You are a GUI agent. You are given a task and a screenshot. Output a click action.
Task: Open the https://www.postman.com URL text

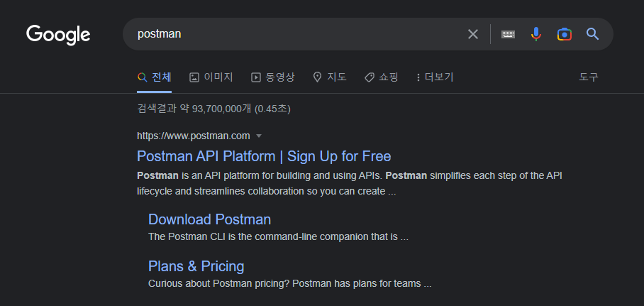coord(194,136)
